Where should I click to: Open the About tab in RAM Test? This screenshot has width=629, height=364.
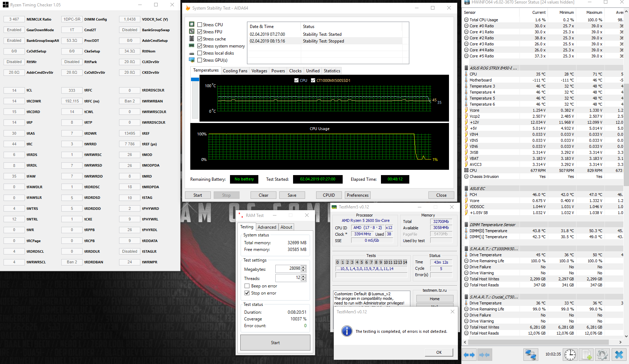tap(286, 227)
